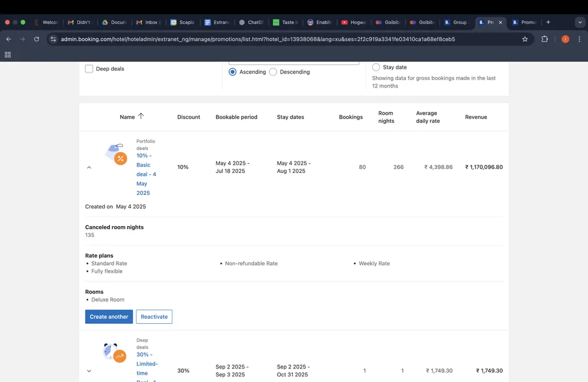
Task: Click the Weekly Rate plan entry
Action: point(374,264)
